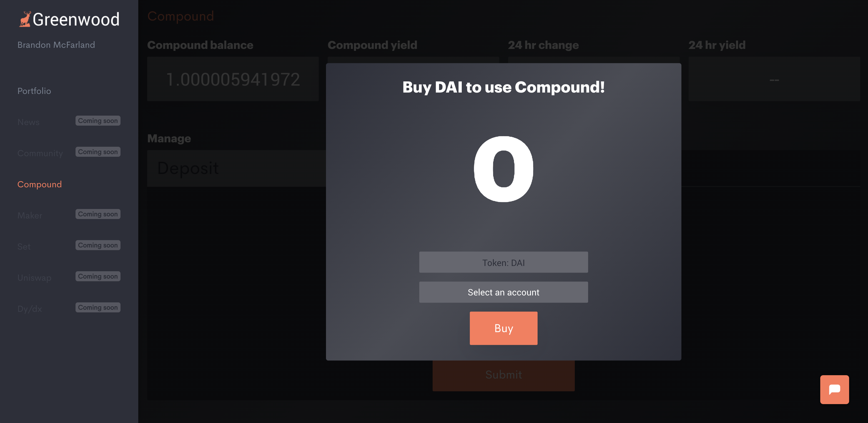Image resolution: width=868 pixels, height=423 pixels.
Task: Open the Token: DAI selector
Action: coord(503,262)
